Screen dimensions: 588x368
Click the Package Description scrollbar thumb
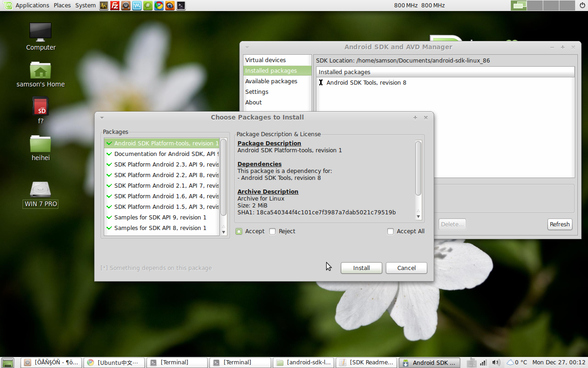418,168
